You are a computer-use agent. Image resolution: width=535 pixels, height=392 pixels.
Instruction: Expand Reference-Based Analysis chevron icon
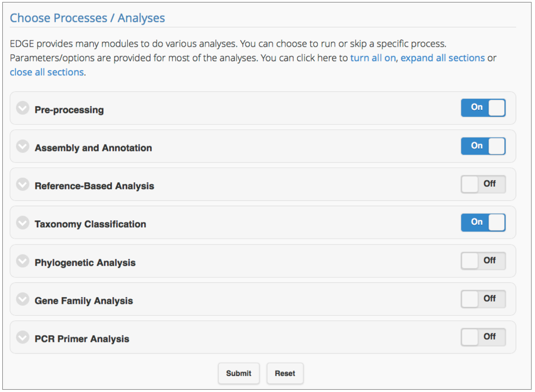pos(23,184)
